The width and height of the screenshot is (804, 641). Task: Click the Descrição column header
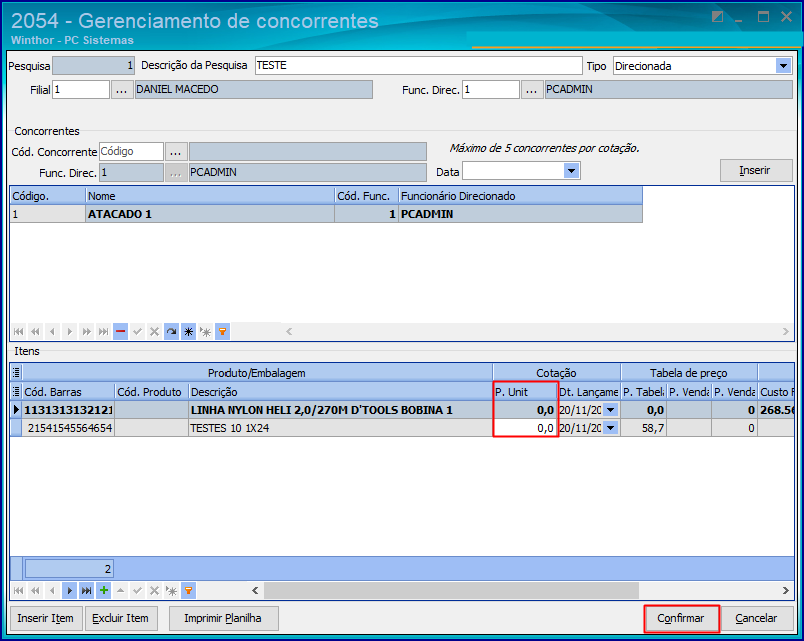[x=340, y=392]
